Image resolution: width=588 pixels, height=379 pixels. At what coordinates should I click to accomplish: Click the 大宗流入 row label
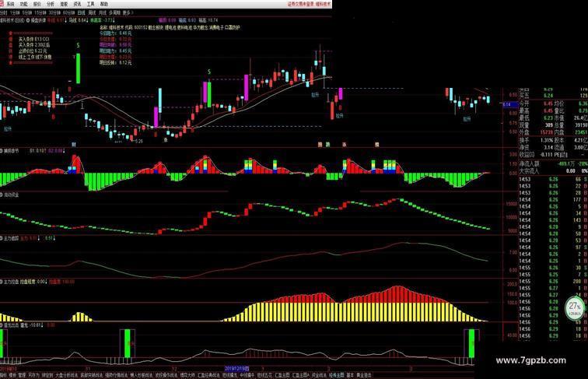tap(529, 170)
